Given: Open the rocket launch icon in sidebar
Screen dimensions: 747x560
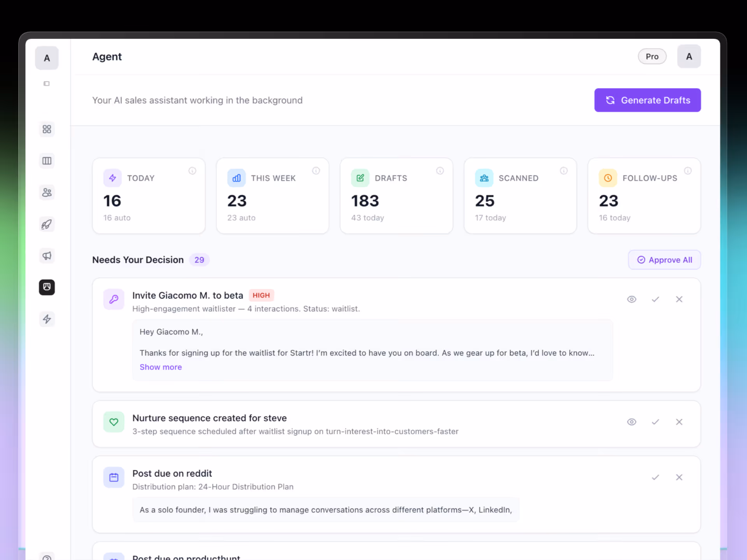Looking at the screenshot, I should point(47,224).
